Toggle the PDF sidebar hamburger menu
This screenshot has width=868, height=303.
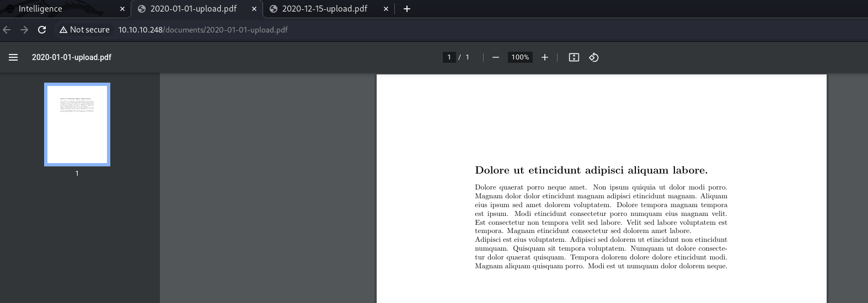pyautogui.click(x=13, y=57)
